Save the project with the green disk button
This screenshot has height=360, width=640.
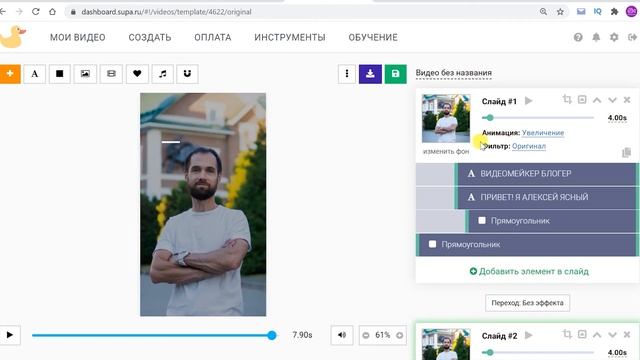[x=396, y=74]
